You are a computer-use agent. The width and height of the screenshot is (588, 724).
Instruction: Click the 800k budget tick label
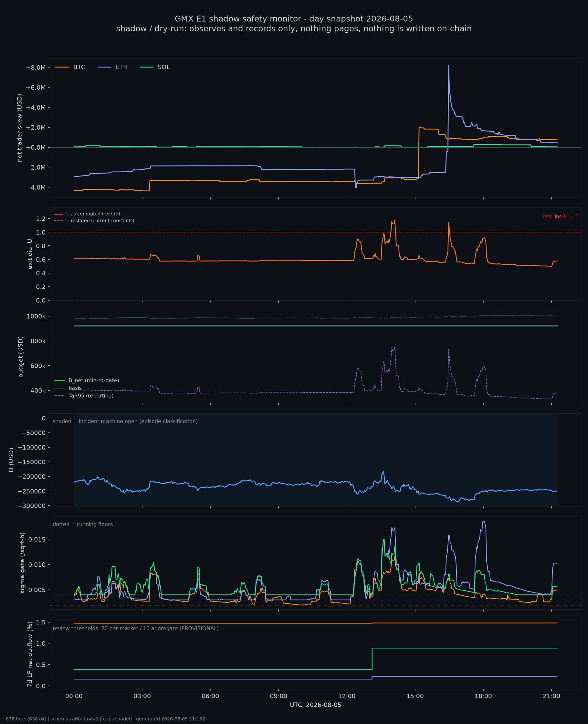pos(38,341)
